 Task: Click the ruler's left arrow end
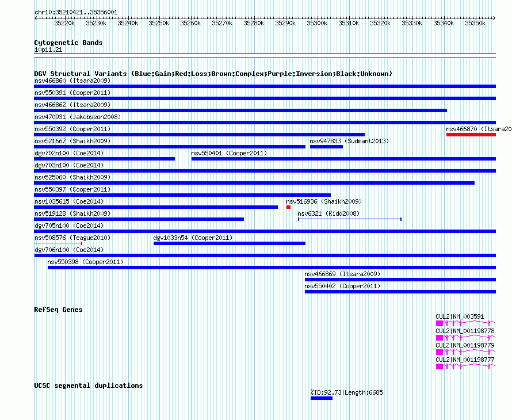point(36,18)
